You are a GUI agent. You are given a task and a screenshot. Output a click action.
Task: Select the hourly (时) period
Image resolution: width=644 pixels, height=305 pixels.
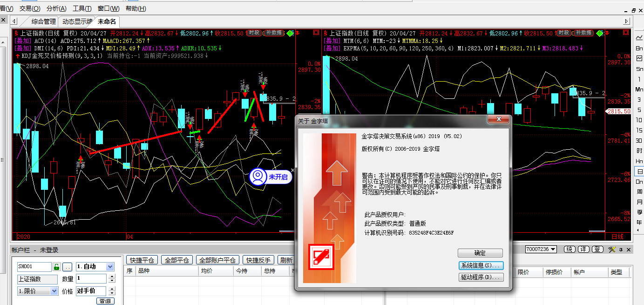click(x=639, y=151)
